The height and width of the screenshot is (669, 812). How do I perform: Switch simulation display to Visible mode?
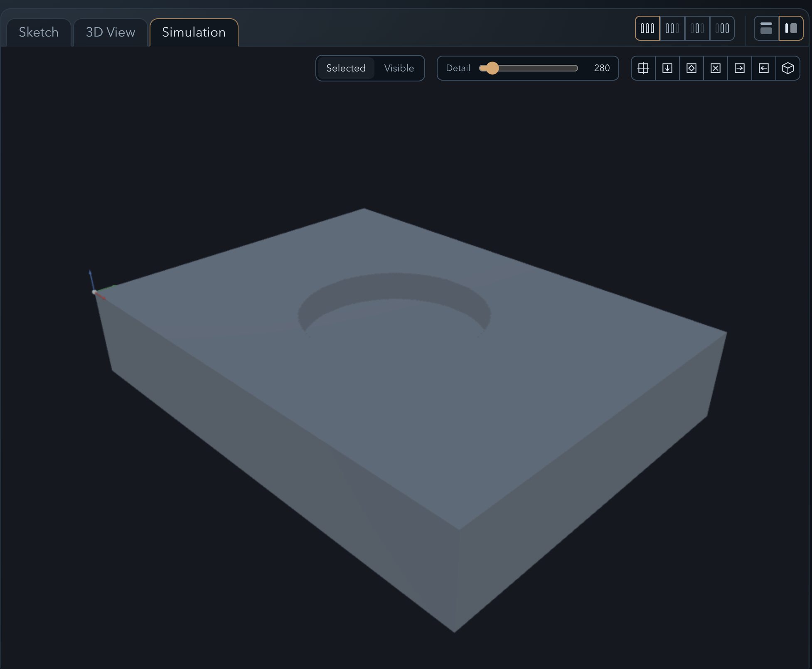coord(399,68)
